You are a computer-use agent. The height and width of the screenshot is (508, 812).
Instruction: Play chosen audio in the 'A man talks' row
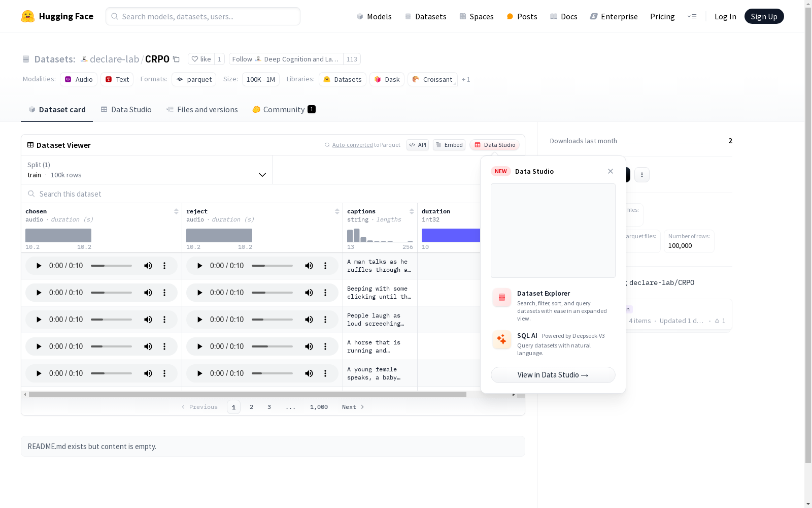[x=39, y=266]
